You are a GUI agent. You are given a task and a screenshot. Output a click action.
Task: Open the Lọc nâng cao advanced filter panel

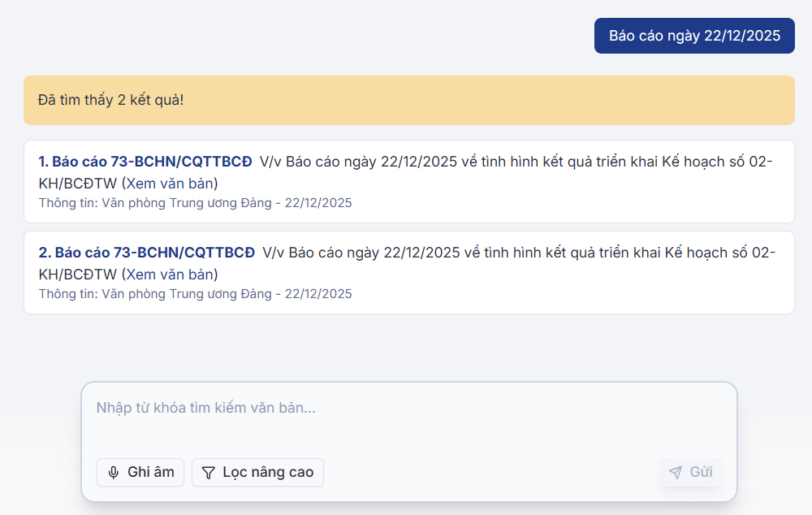pos(257,472)
